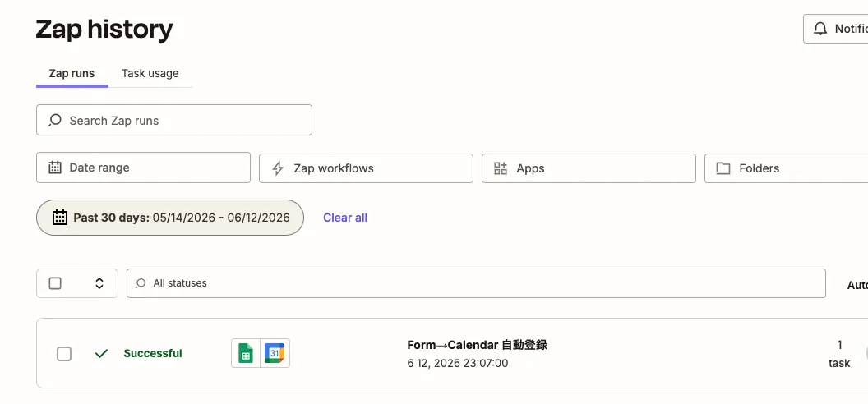Click the Google Sheets app icon

tap(246, 353)
